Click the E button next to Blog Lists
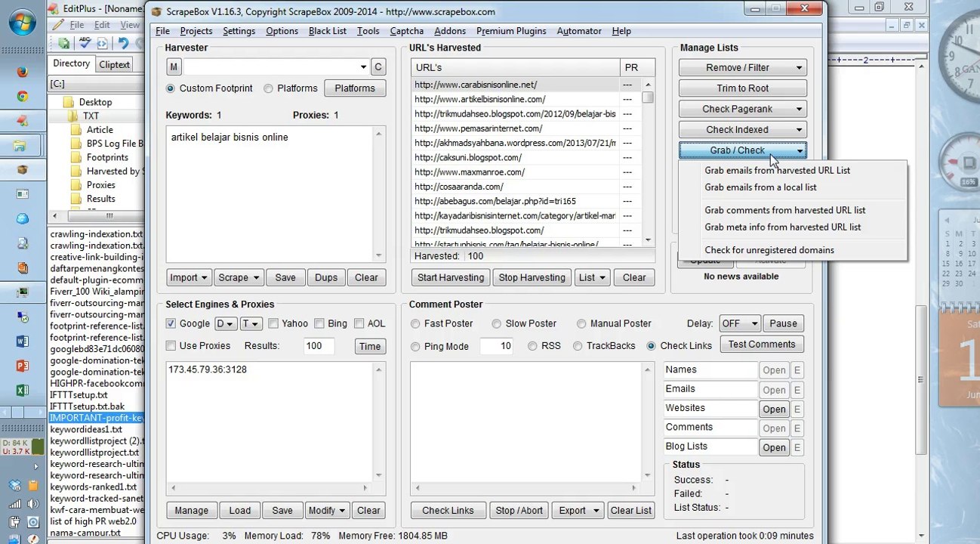 coord(797,447)
